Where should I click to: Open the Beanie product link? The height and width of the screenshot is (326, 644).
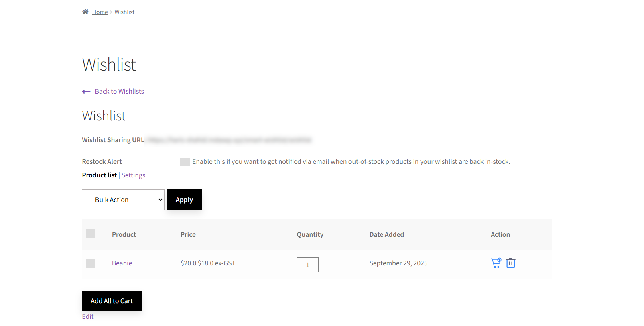122,263
